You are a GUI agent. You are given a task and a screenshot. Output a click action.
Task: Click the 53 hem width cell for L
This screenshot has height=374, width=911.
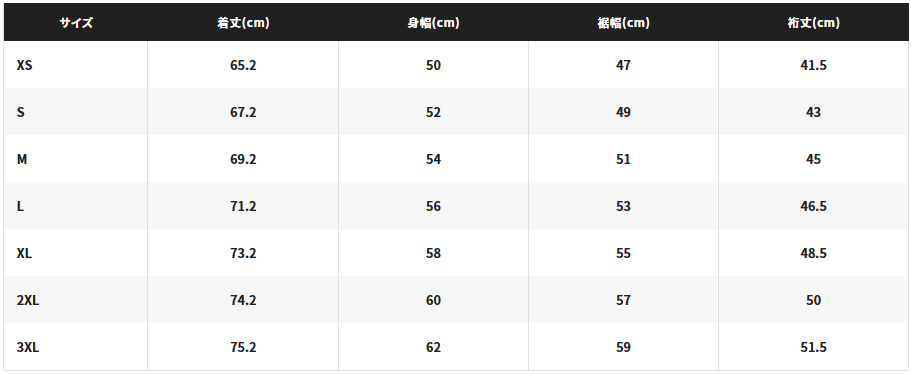click(623, 206)
